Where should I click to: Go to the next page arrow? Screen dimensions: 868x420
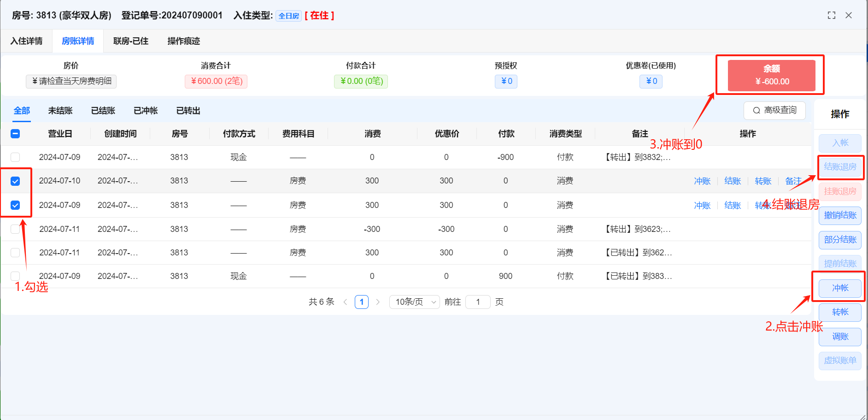coord(378,302)
